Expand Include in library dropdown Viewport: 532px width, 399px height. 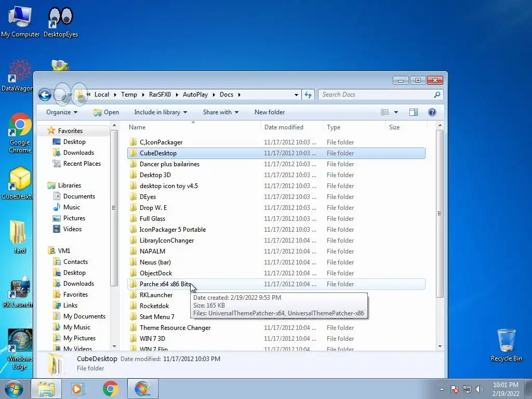[161, 112]
